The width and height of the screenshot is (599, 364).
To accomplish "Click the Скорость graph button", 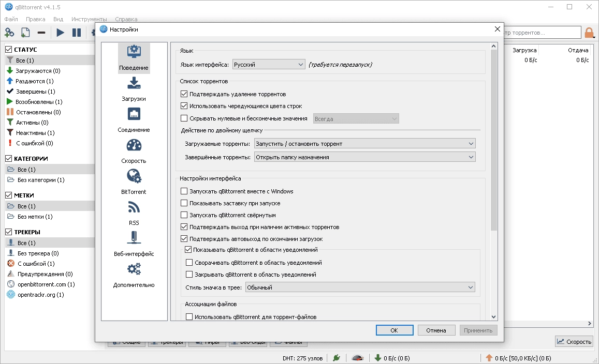I will tap(574, 341).
